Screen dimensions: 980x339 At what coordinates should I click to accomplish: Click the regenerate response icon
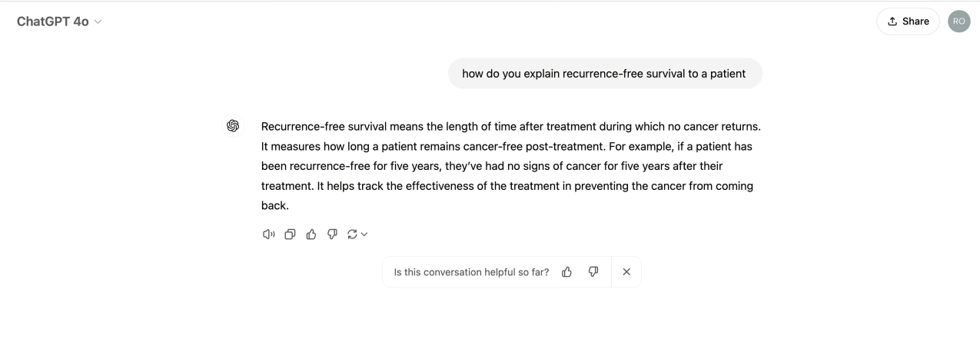(352, 234)
